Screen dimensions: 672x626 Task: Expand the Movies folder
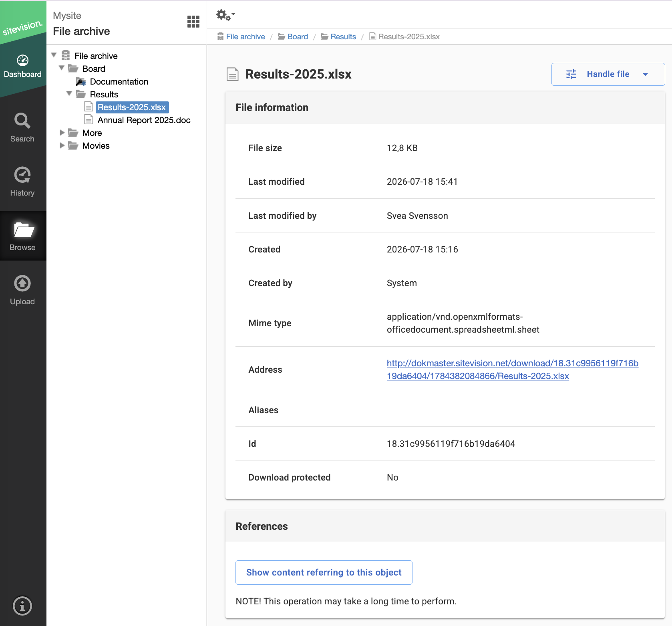(x=62, y=145)
